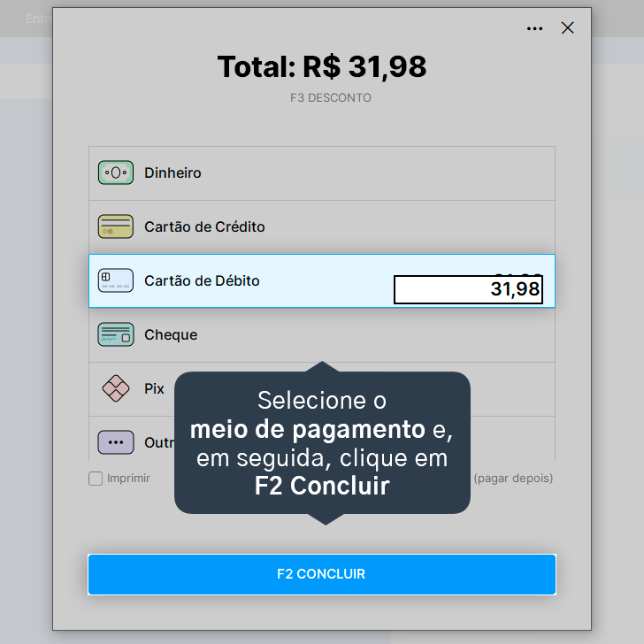Click the payment instructions tooltip bubble
644x644 pixels.
coord(322,442)
